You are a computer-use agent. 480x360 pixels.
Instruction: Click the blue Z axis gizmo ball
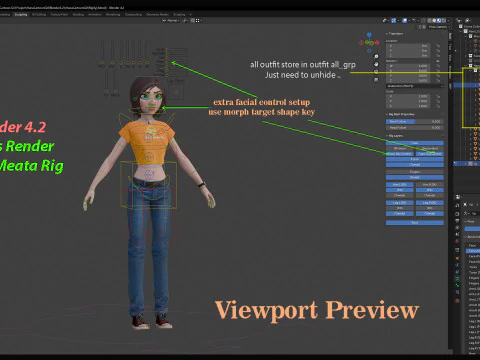coord(369,35)
